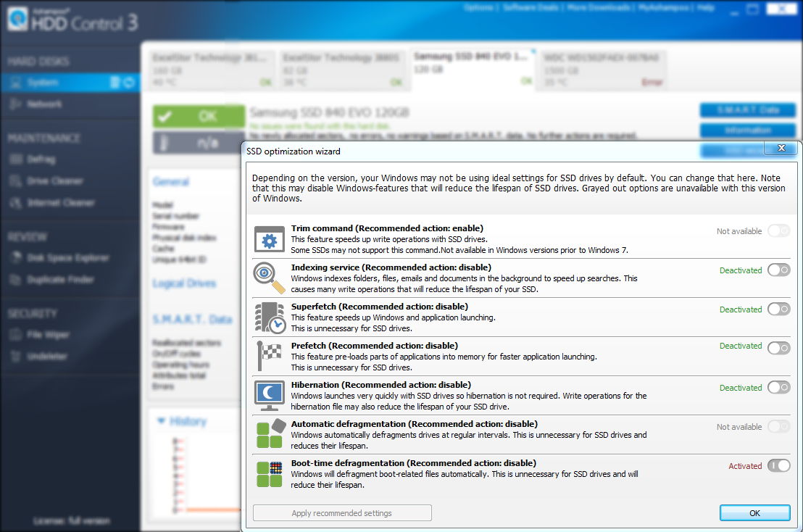The width and height of the screenshot is (803, 532).
Task: Click the "SSD optimization wizard" dialog title
Action: 294,151
